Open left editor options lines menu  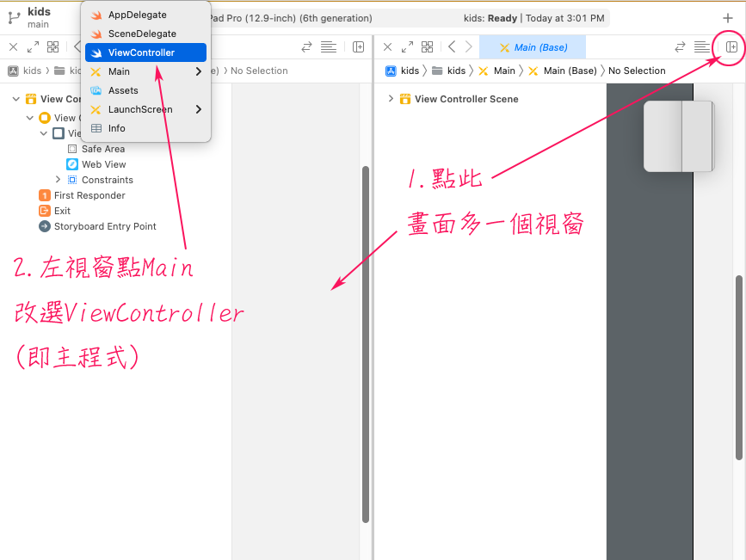click(x=329, y=46)
